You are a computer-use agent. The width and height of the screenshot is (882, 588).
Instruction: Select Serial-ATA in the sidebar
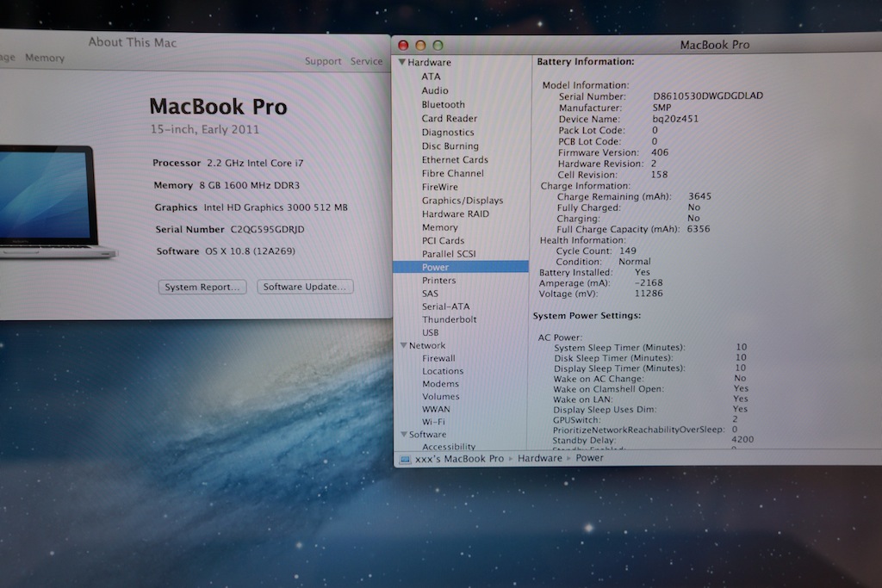[x=445, y=306]
